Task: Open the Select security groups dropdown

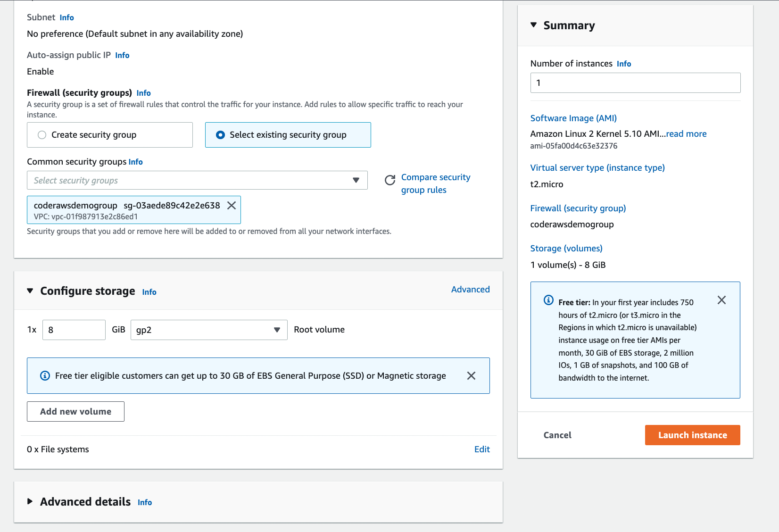Action: [197, 181]
